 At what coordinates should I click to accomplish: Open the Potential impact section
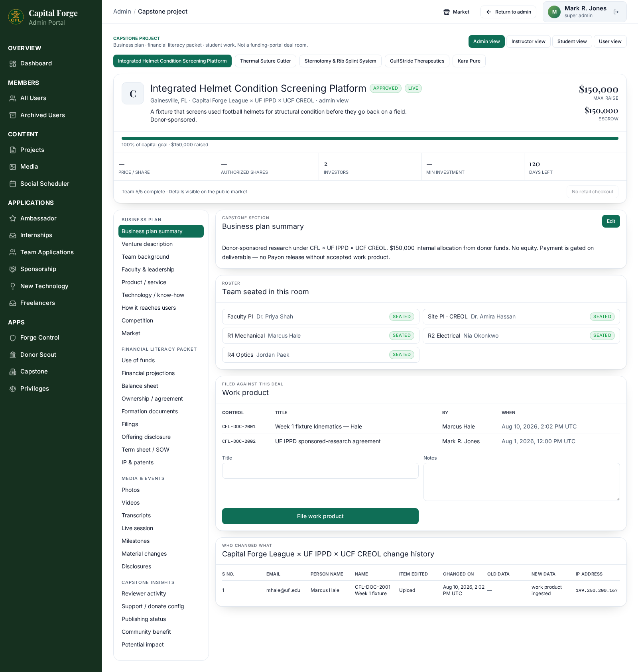click(x=161, y=644)
